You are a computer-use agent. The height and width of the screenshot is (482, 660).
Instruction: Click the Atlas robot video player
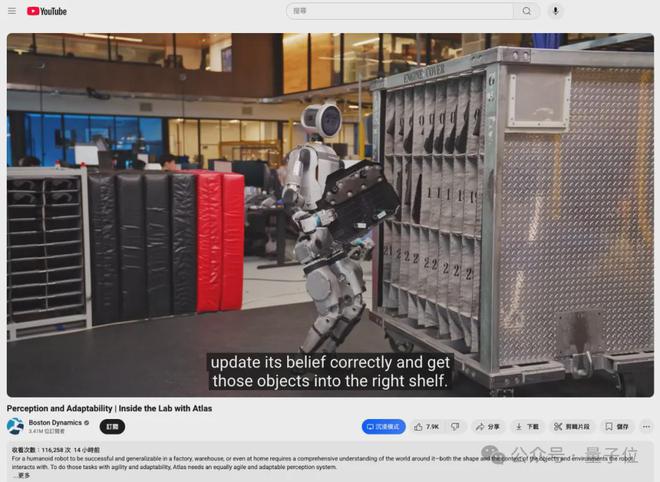pyautogui.click(x=330, y=215)
